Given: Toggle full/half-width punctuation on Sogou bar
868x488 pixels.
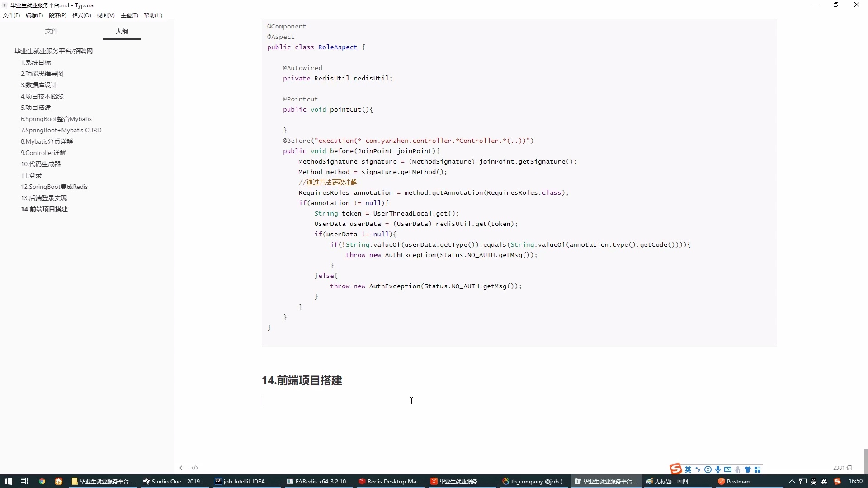Looking at the screenshot, I should (698, 469).
